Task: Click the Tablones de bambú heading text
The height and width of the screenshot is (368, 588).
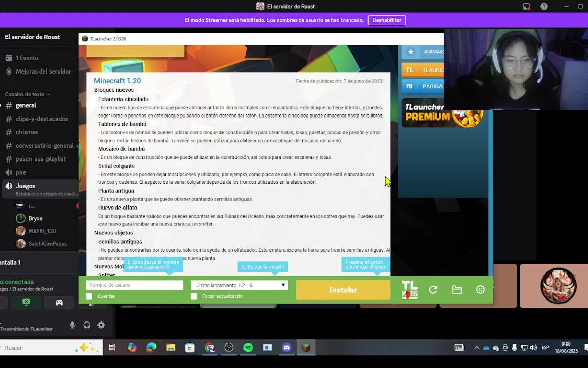Action: pos(122,124)
